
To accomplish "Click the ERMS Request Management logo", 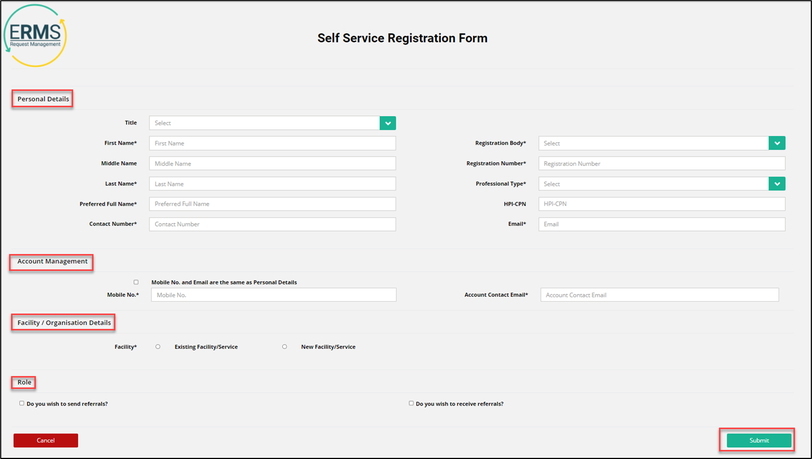I will coord(35,35).
